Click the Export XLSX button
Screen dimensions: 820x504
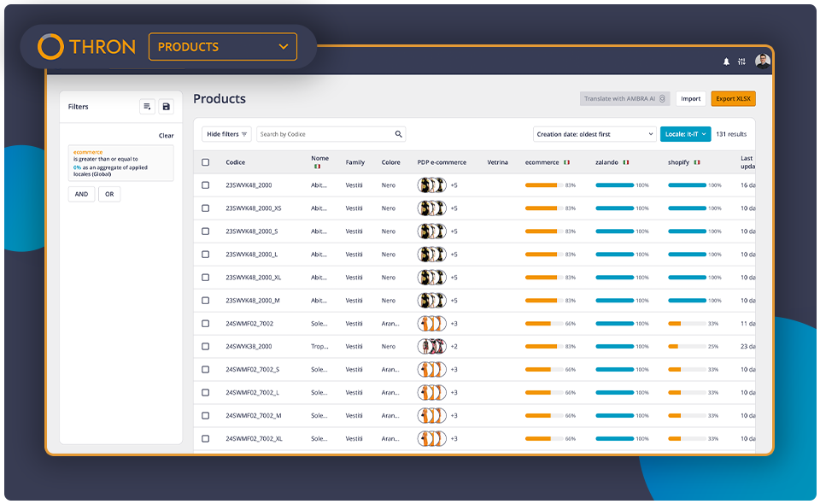733,99
